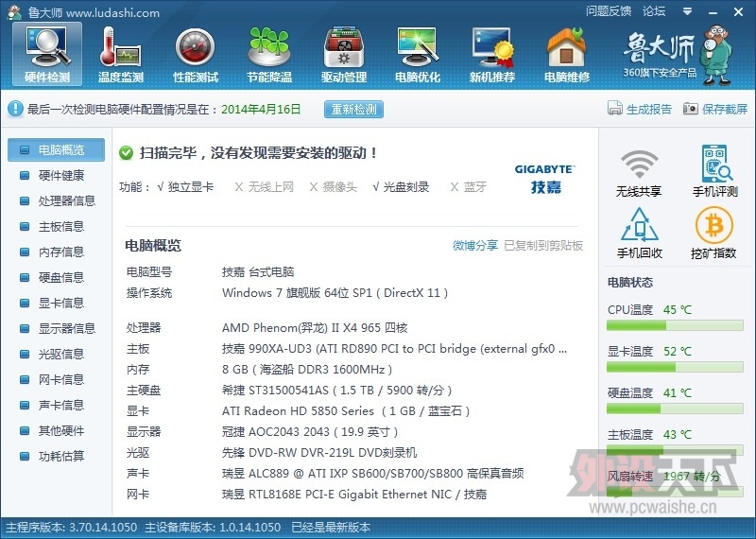Open the 新机推荐 recommendation icon
This screenshot has height=539, width=756.
(492, 53)
